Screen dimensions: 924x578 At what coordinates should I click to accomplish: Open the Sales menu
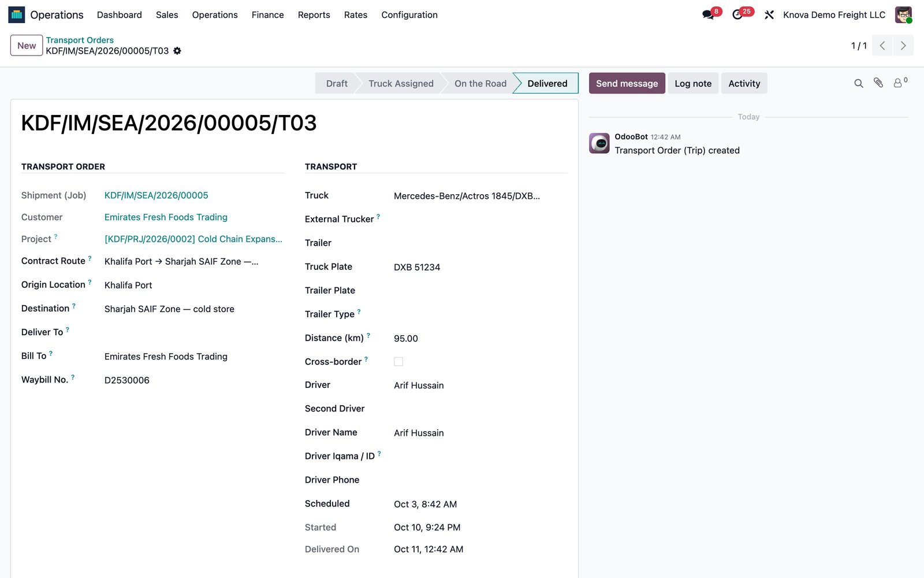point(167,15)
